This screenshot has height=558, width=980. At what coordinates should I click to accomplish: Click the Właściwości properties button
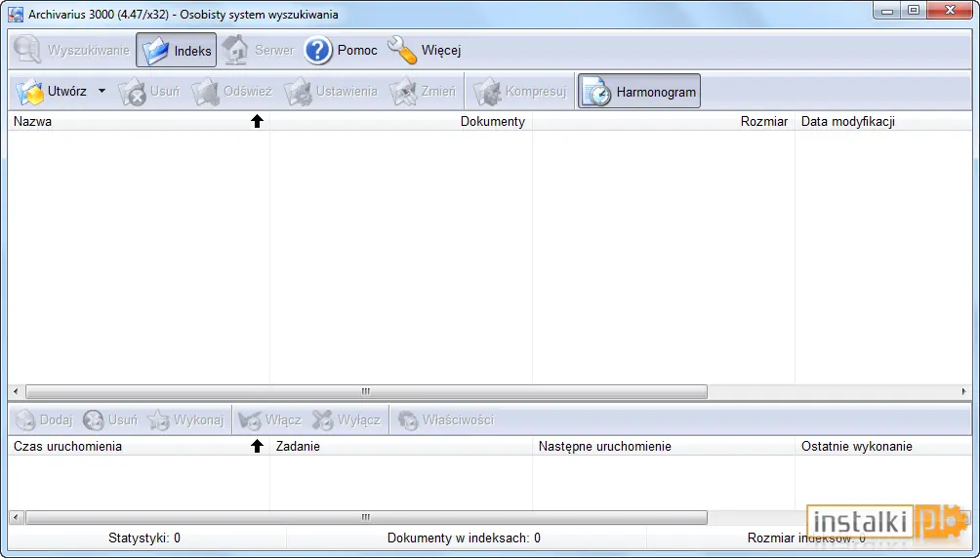pos(446,419)
